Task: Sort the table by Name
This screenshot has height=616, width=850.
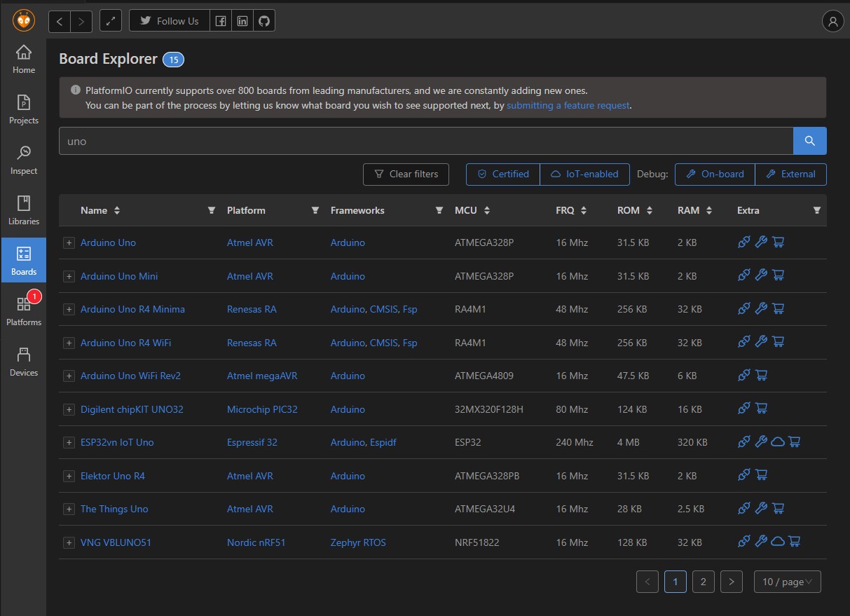Action: pos(117,210)
